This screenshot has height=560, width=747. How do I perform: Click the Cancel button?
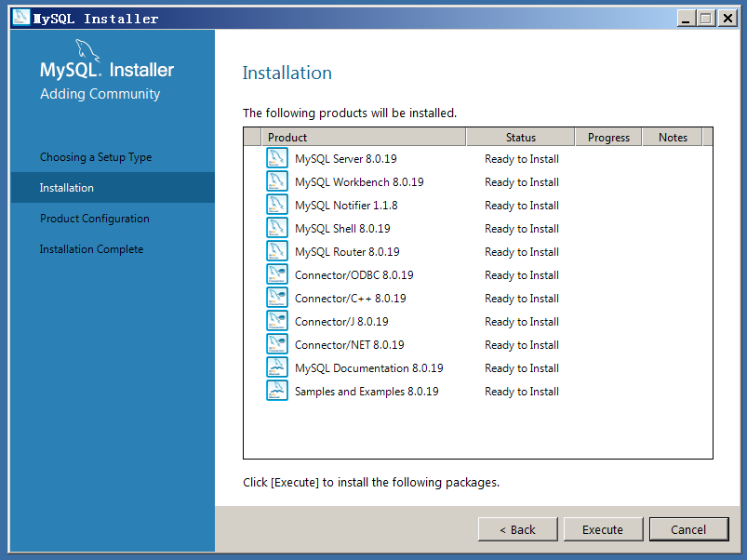click(689, 529)
